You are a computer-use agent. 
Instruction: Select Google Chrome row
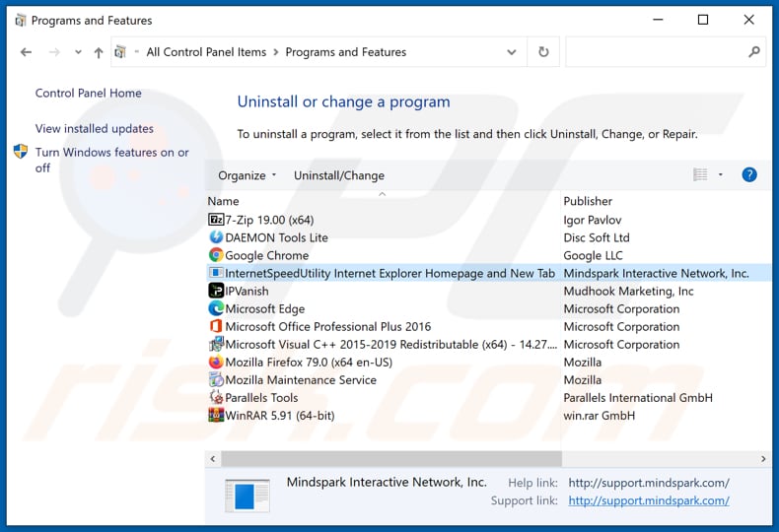tap(489, 255)
